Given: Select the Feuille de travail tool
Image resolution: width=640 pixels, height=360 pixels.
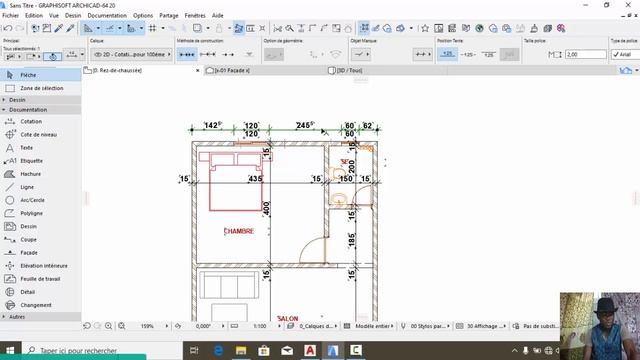Looking at the screenshot, I should pos(40,279).
